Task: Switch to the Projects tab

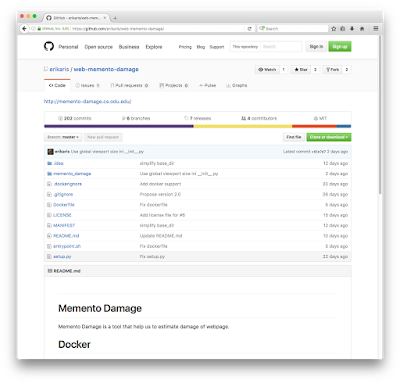Action: (x=174, y=86)
